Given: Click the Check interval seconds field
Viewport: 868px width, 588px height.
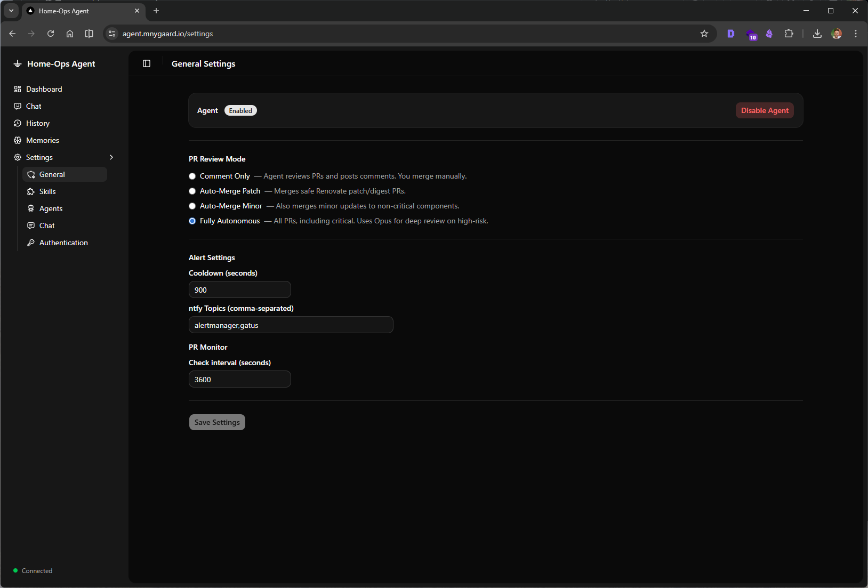Looking at the screenshot, I should tap(240, 379).
